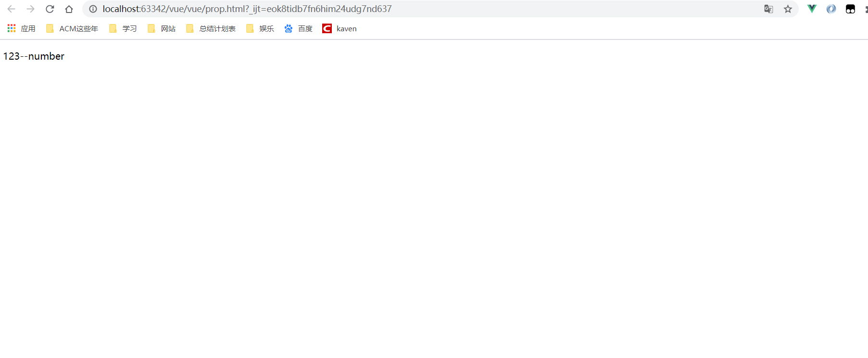Open the ACM这些年 bookmark folder

pyautogui.click(x=72, y=29)
